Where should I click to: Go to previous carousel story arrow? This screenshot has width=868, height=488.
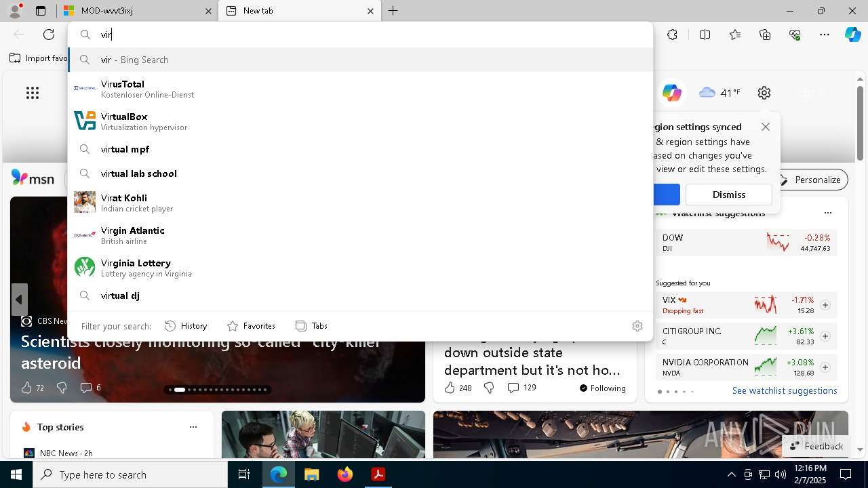coord(19,300)
